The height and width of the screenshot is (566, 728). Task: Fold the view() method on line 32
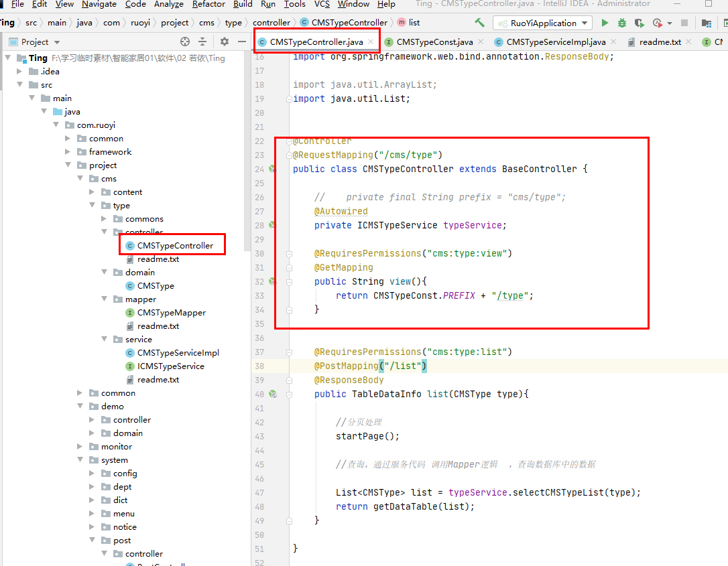(x=289, y=281)
